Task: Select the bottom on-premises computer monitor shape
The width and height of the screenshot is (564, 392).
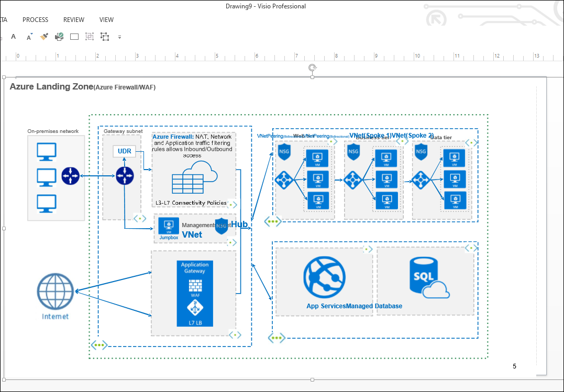Action: [47, 204]
